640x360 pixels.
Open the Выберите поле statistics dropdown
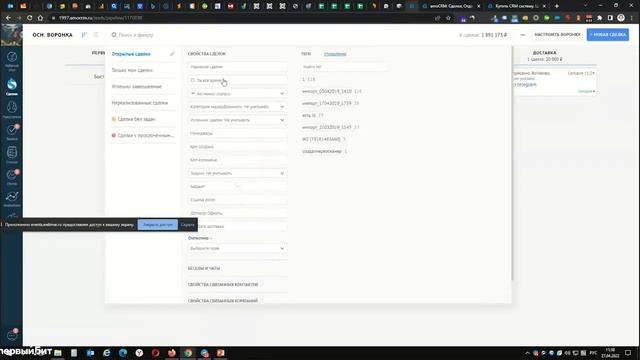pyautogui.click(x=237, y=248)
